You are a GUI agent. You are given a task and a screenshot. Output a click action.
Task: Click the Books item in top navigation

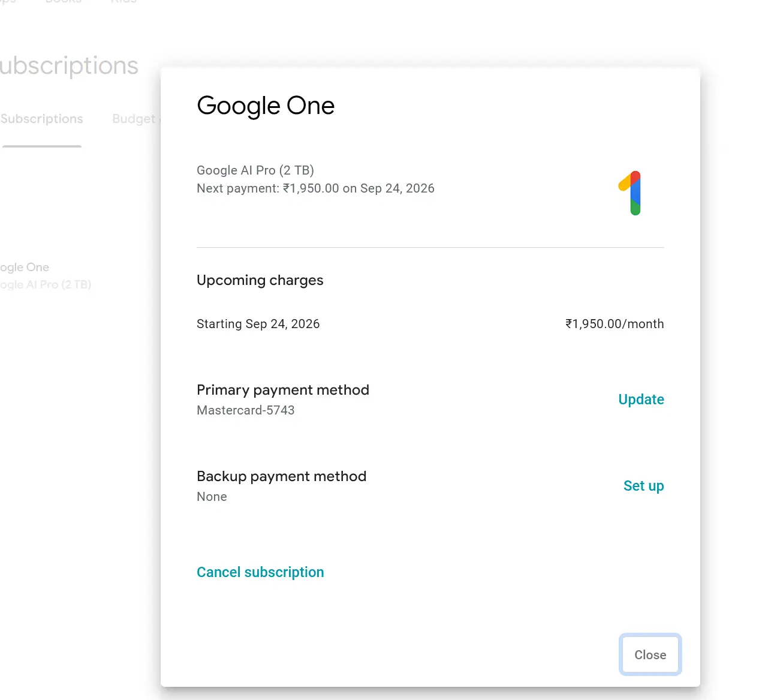pyautogui.click(x=64, y=2)
